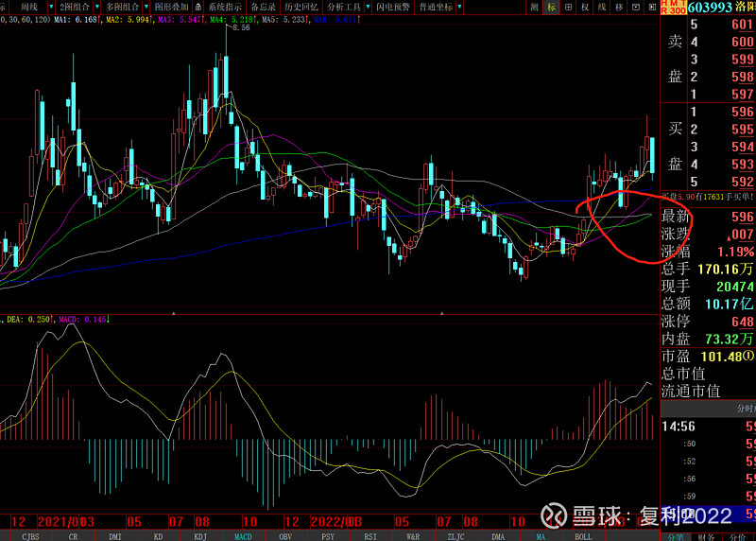Click the 移 move chart icon
This screenshot has width=756, height=541.
[620, 7]
